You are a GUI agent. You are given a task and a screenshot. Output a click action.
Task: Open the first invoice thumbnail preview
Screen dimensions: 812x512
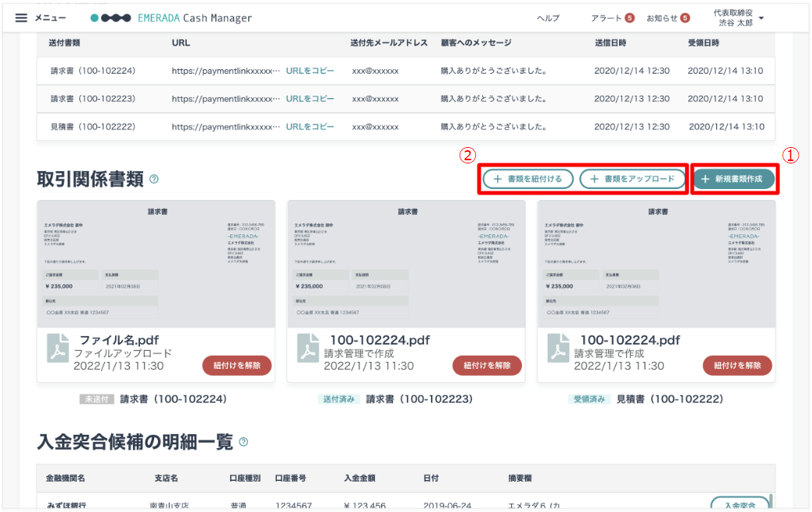tap(156, 265)
